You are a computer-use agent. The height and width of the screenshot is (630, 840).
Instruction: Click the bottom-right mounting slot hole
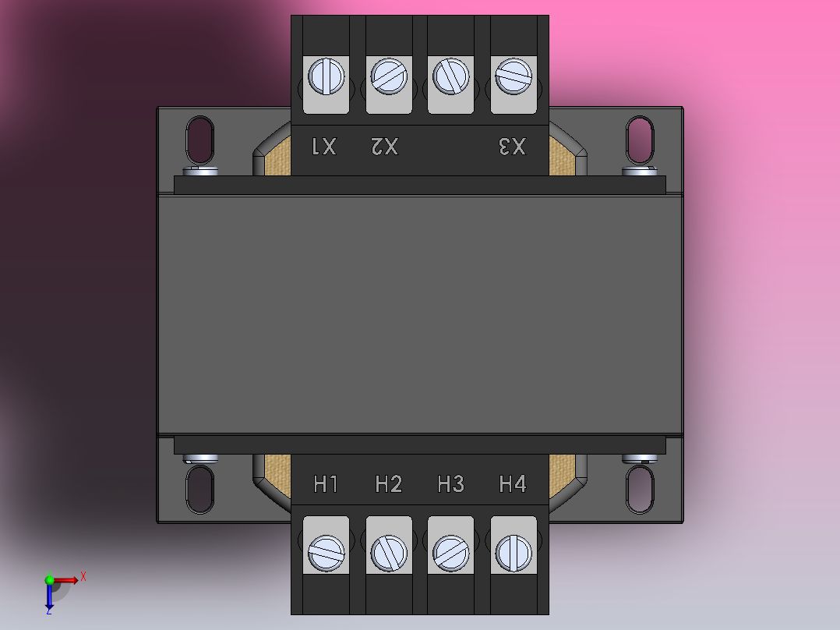(x=640, y=490)
